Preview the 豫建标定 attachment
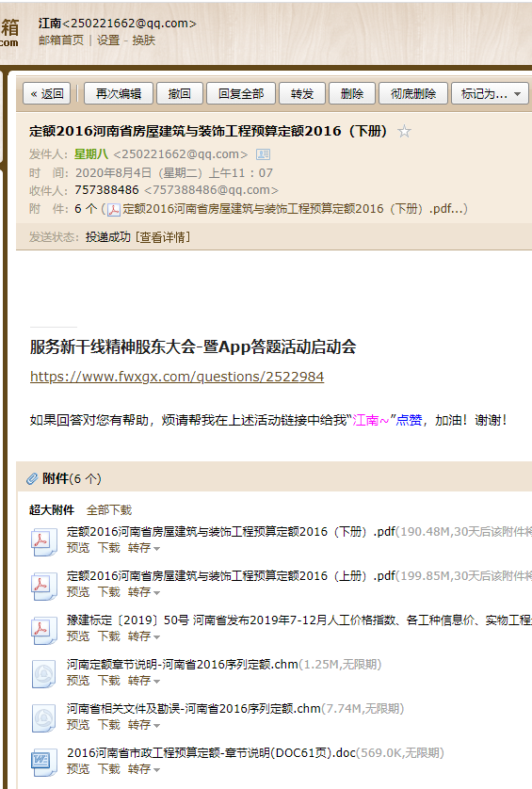This screenshot has height=789, width=532. (78, 636)
